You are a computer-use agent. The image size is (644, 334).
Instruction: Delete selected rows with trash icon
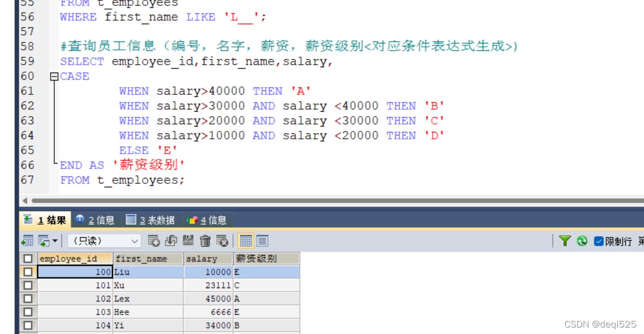[205, 241]
